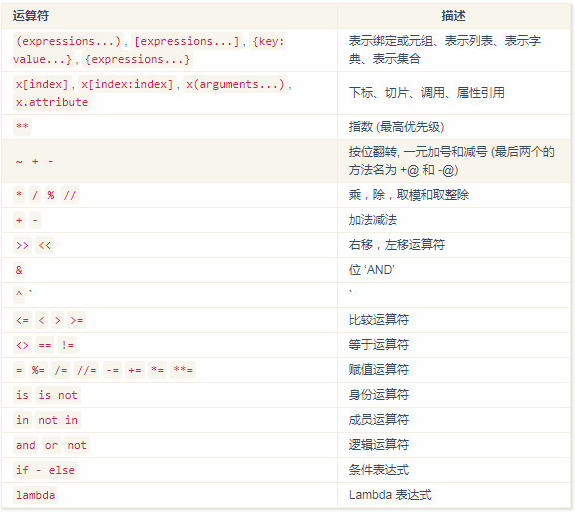Click the (expressions...) code snippet
Viewport: 575px width, 514px height.
click(x=68, y=41)
